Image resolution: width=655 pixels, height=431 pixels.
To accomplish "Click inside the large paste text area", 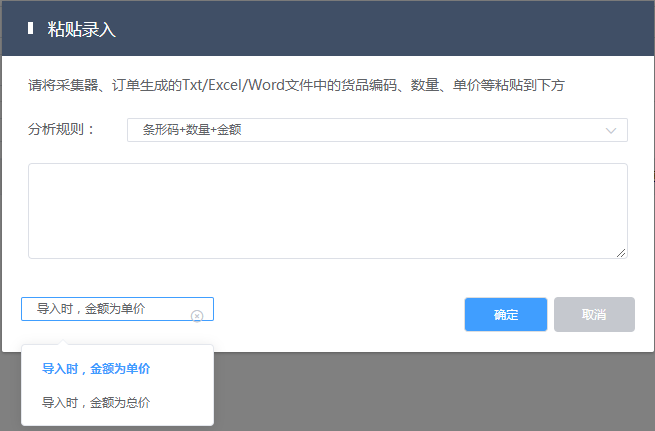I will [328, 211].
